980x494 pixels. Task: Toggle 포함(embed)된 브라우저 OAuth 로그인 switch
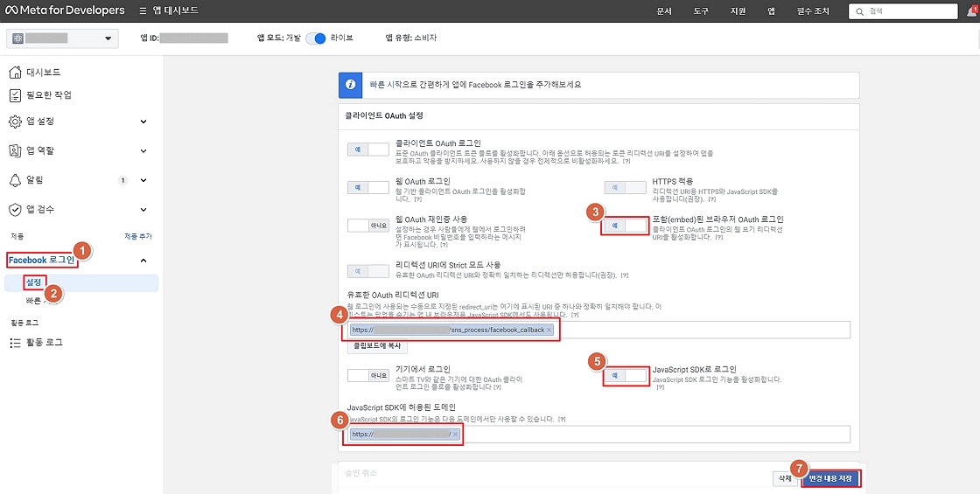(x=625, y=226)
